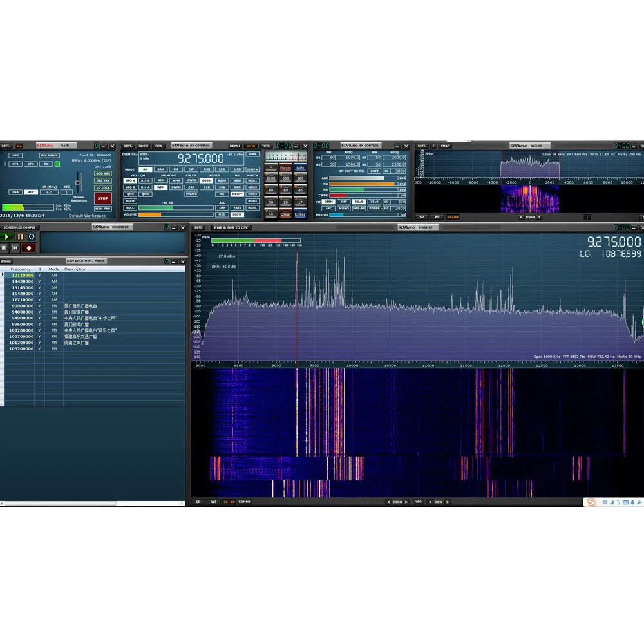This screenshot has width=644, height=644.
Task: Switch mode to USB
Action: 238,169
